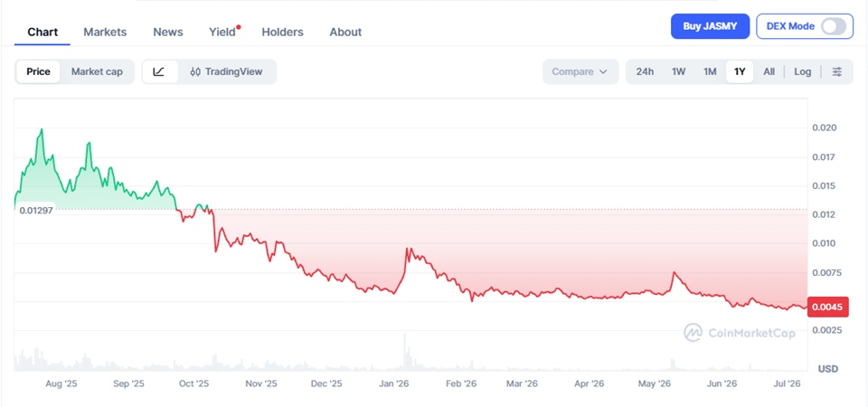This screenshot has height=407, width=868.
Task: Set time range to 24h
Action: [645, 72]
